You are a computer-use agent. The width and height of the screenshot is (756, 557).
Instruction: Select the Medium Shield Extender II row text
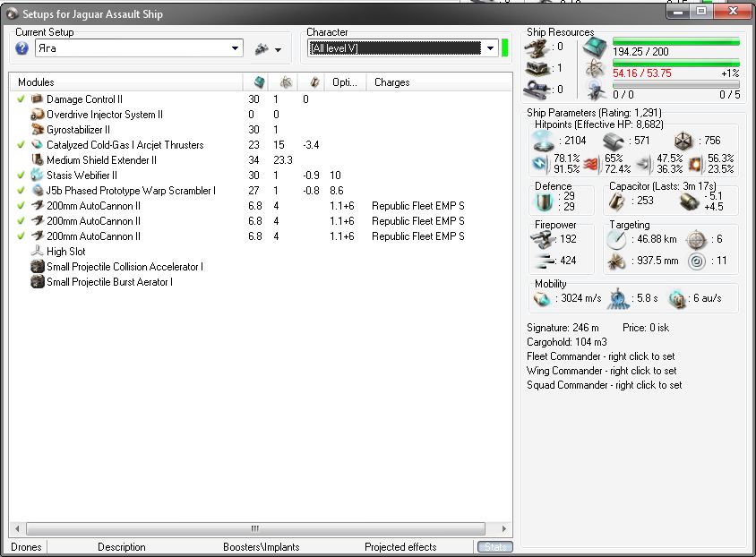101,160
